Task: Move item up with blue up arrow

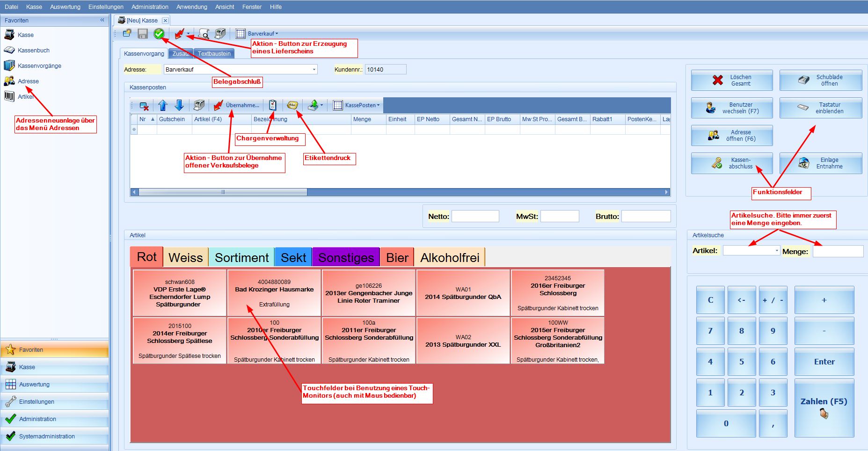Action: [x=162, y=105]
